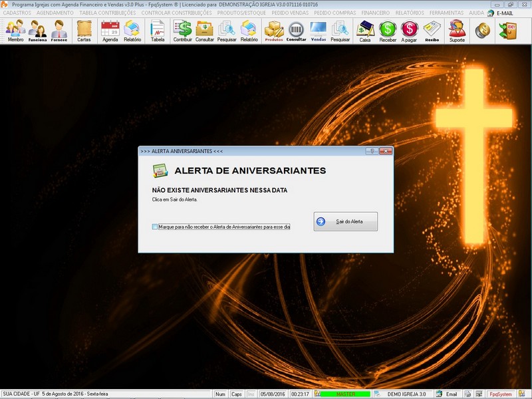Click the FpqSystem status bar link
Viewport: 532px width, 399px height.
tap(501, 394)
